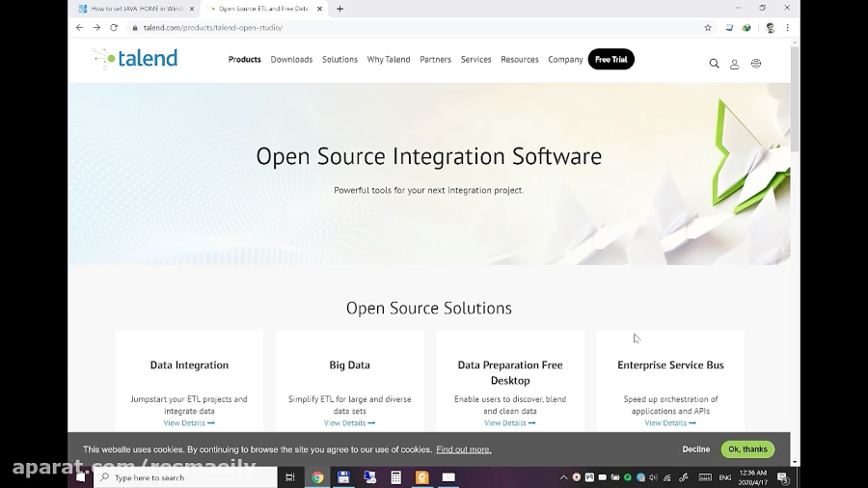Click the Data Integration card heading
This screenshot has height=488, width=868.
[x=189, y=366]
